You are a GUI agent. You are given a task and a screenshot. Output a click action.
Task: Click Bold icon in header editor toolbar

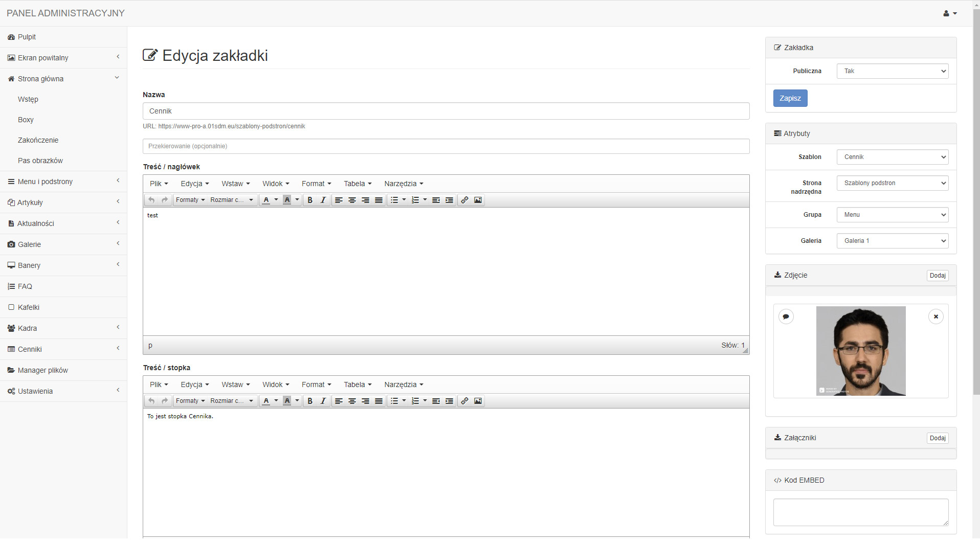[x=310, y=200]
